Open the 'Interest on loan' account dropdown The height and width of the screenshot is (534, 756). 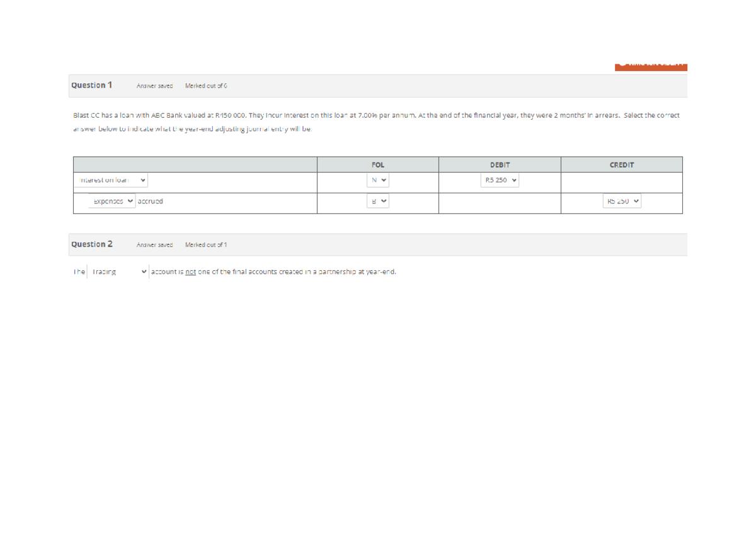112,180
